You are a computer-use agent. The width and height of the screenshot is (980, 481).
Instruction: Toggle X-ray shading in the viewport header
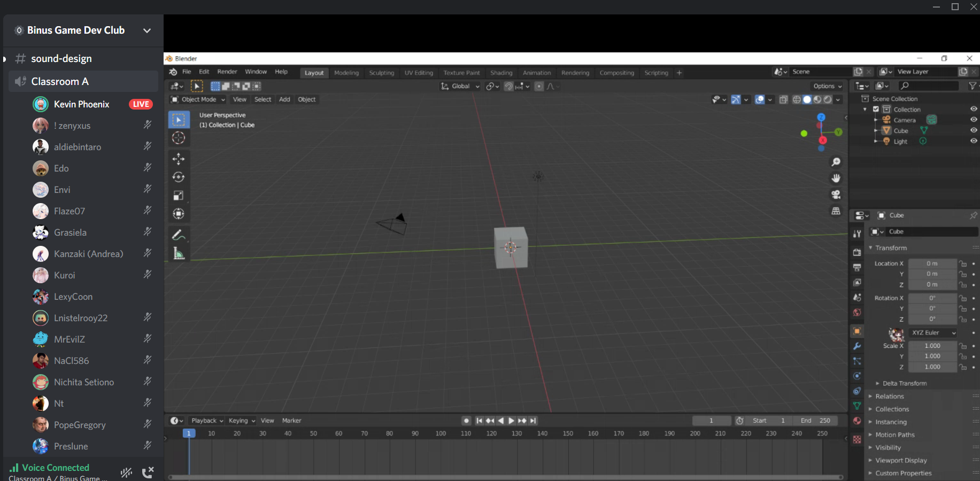[x=784, y=99]
